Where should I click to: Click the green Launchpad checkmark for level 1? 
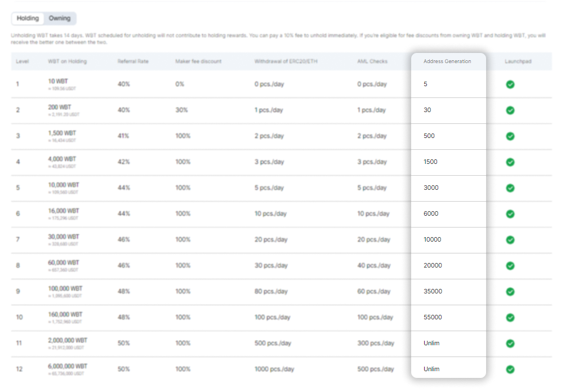tap(510, 84)
